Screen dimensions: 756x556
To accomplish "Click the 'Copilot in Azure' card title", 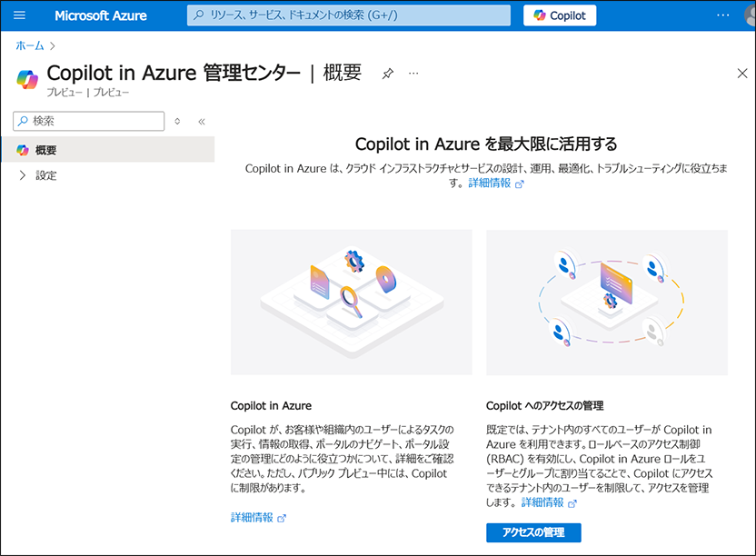I will click(x=271, y=406).
